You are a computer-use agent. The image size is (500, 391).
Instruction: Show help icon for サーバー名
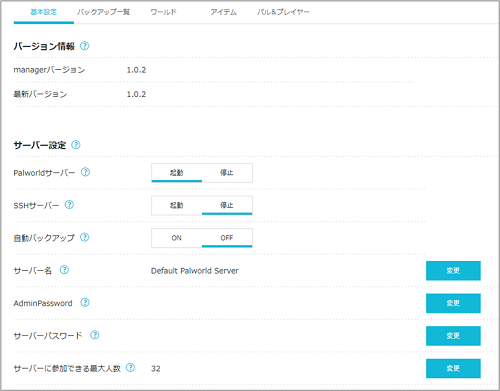pos(64,270)
